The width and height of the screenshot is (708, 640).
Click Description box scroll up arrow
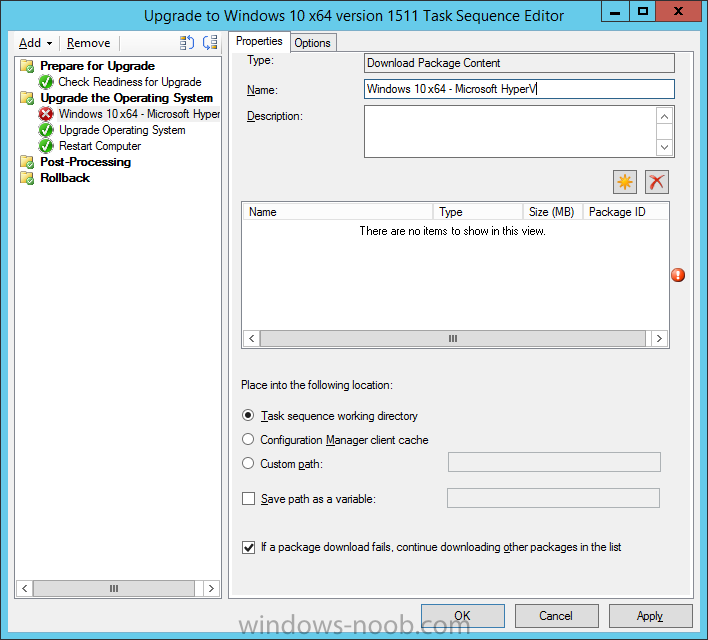click(x=664, y=117)
